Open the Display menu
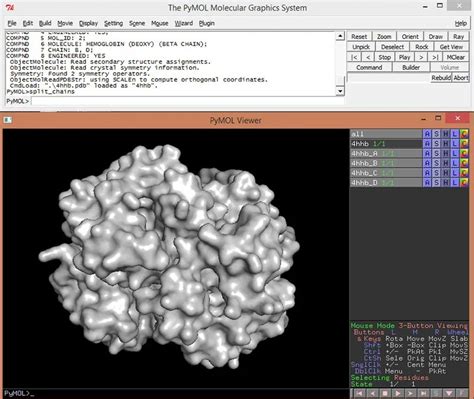This screenshot has height=399, width=474. pyautogui.click(x=88, y=23)
